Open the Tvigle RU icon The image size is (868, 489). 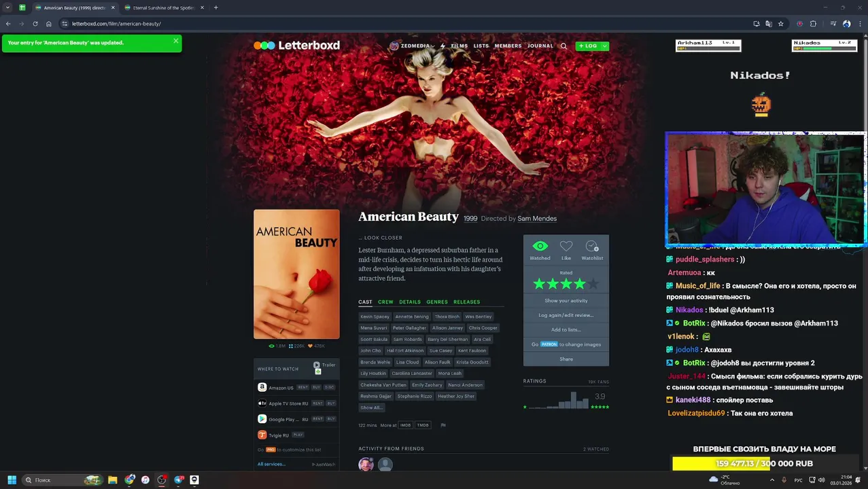pos(262,435)
